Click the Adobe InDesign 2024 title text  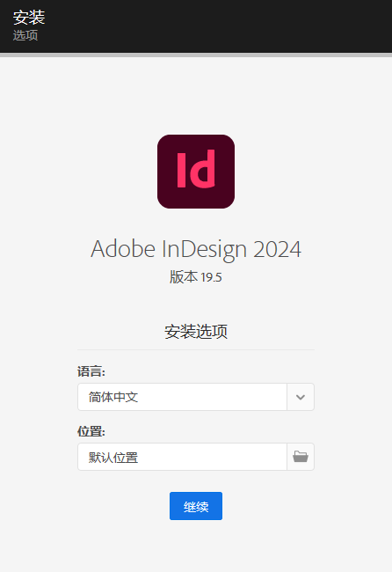[196, 249]
